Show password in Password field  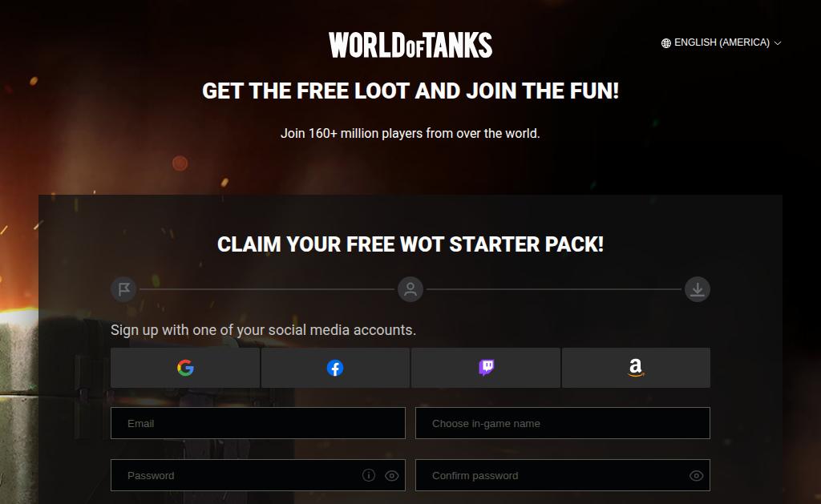(x=391, y=476)
